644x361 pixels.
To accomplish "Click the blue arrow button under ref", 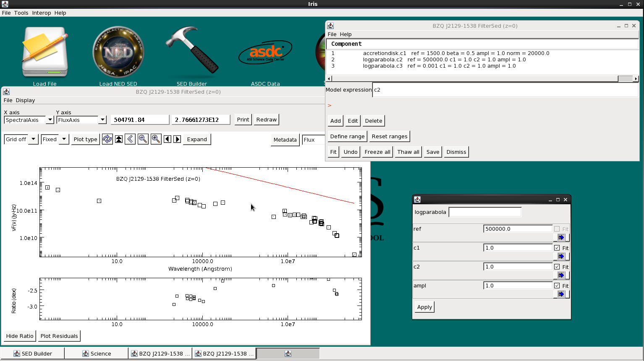I will click(561, 237).
